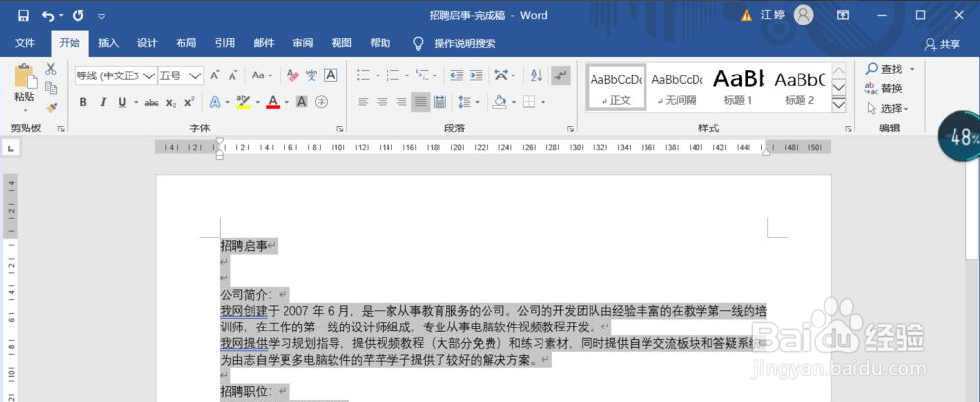The height and width of the screenshot is (402, 980).
Task: Apply numbered list formatting
Action: click(392, 75)
